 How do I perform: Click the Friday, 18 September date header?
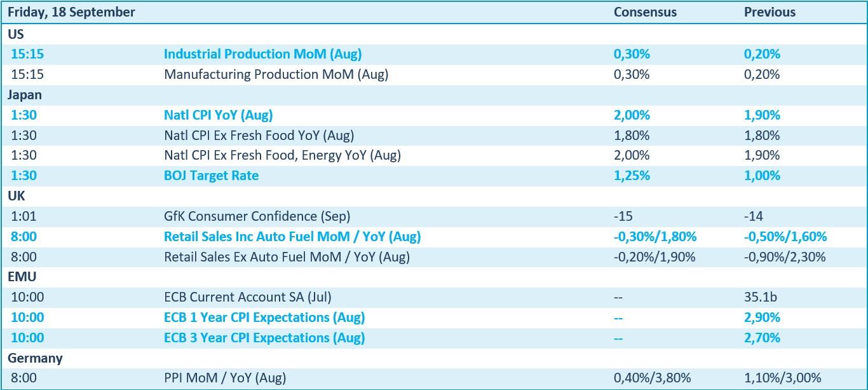(x=71, y=12)
